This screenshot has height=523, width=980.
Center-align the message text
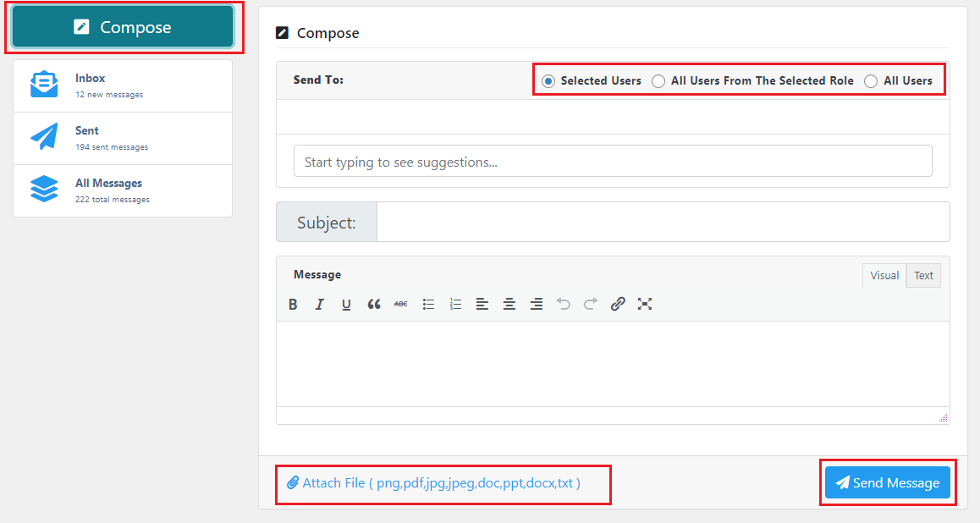(509, 304)
